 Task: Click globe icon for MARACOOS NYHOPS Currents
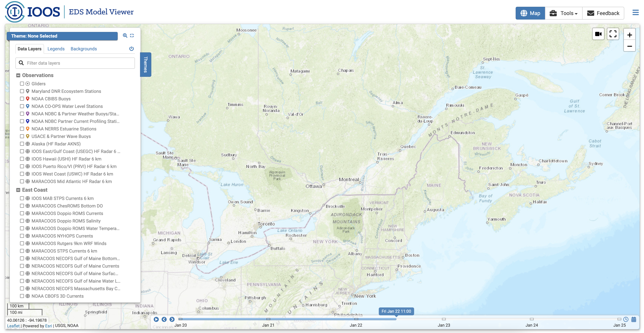tap(28, 236)
